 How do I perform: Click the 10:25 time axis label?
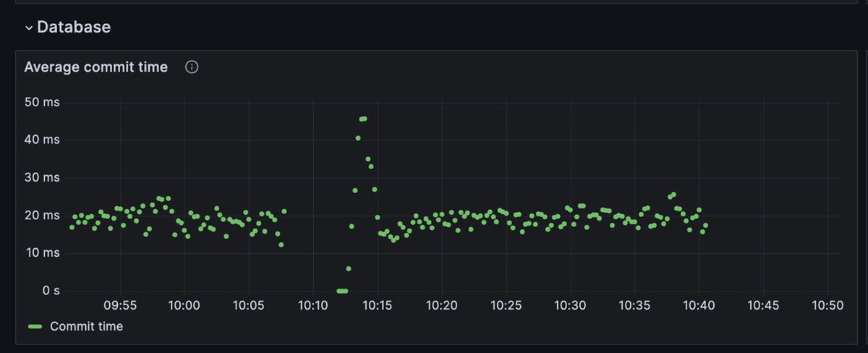point(506,305)
